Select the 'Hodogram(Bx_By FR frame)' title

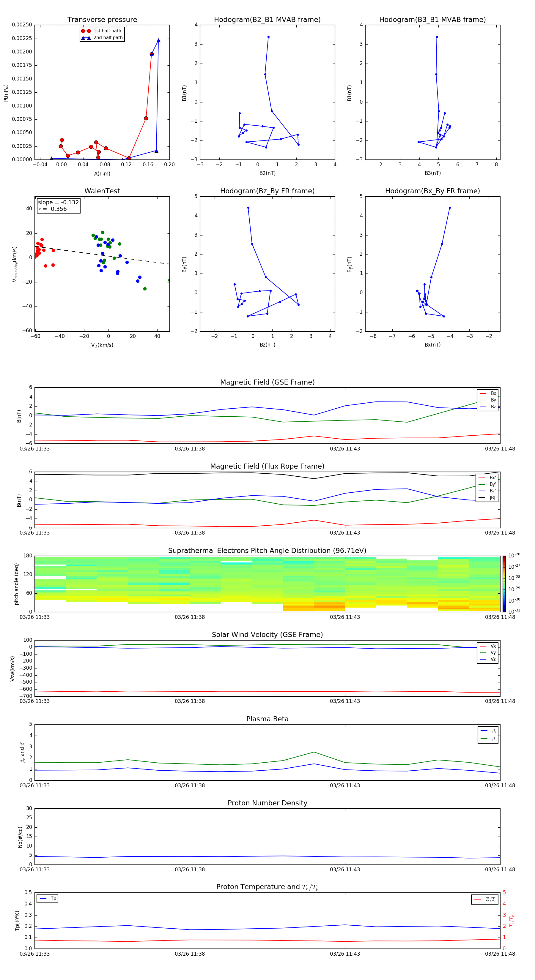point(432,191)
